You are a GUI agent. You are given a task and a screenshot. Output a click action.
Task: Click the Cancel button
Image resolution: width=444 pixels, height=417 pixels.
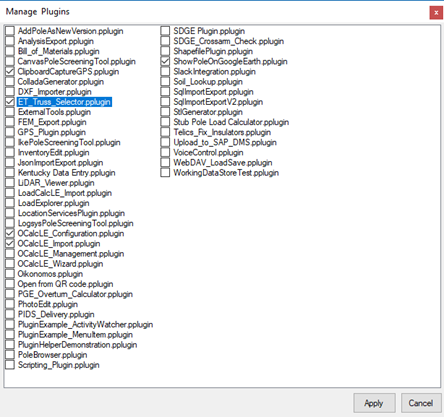point(421,403)
